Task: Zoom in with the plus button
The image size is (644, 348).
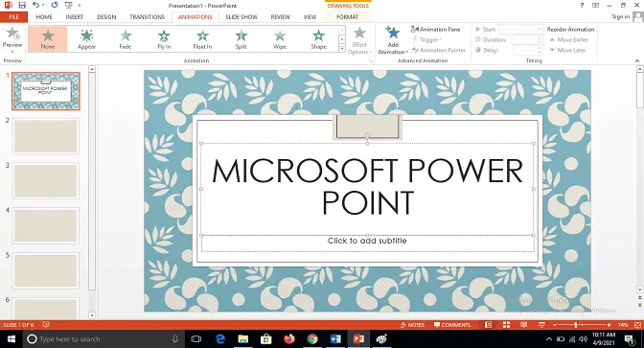Action: (x=609, y=325)
